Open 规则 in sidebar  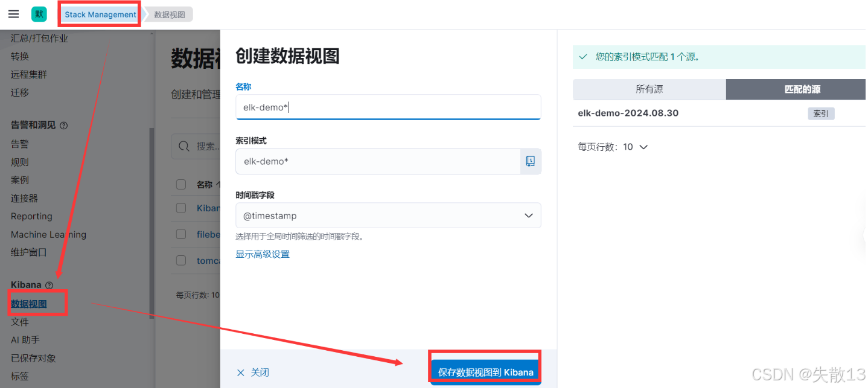coord(20,162)
